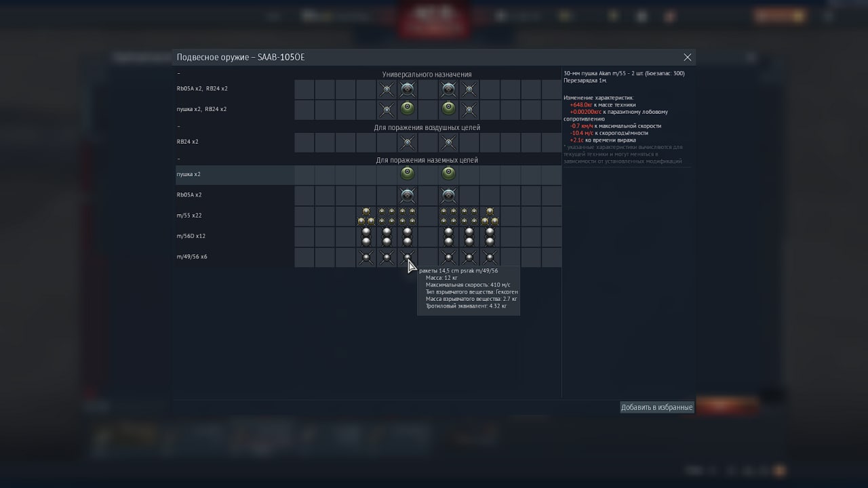Select the Rb05A x2, RB24 x2 preset row
This screenshot has height=488, width=868.
[x=368, y=89]
